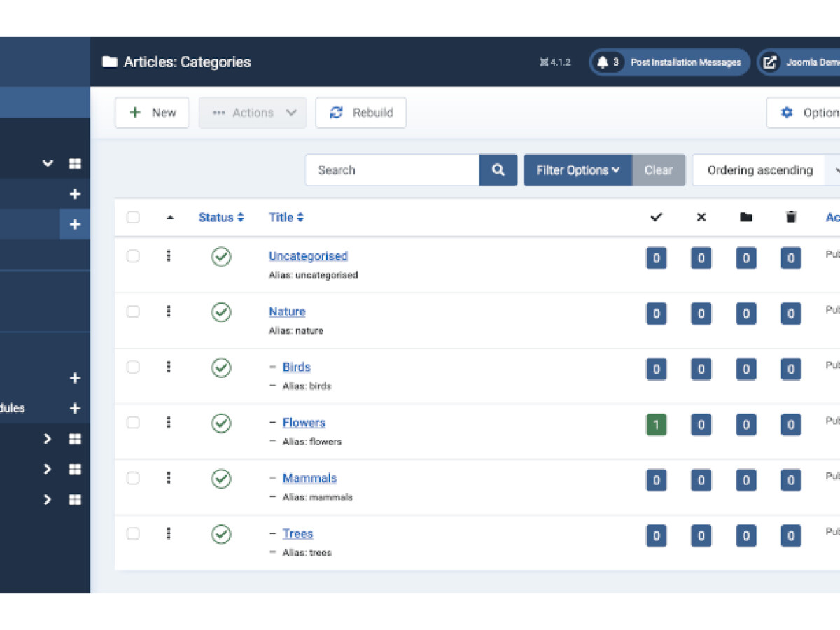Sort by the published checkmark column header

coord(656,217)
